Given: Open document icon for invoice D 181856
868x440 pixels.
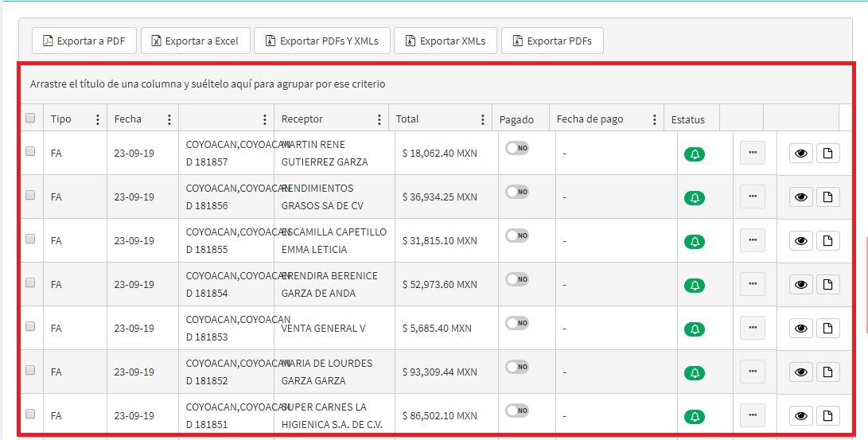Looking at the screenshot, I should [827, 197].
